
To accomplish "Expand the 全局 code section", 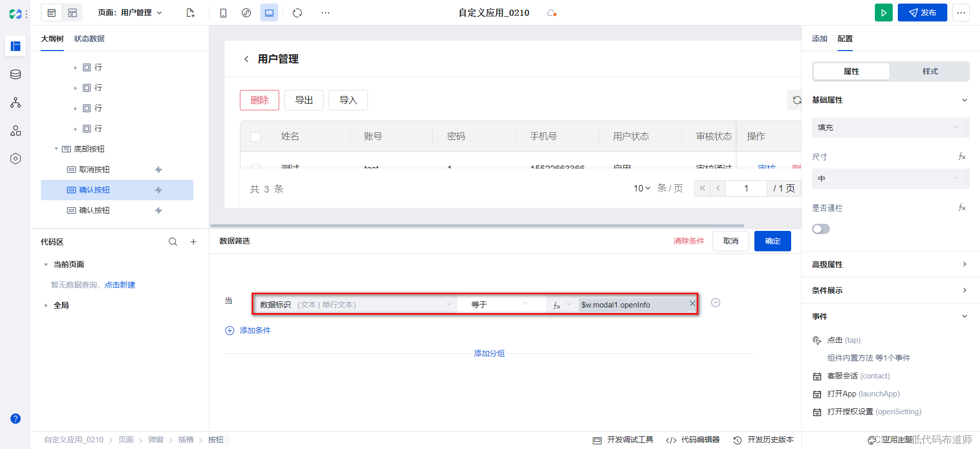I will 46,305.
